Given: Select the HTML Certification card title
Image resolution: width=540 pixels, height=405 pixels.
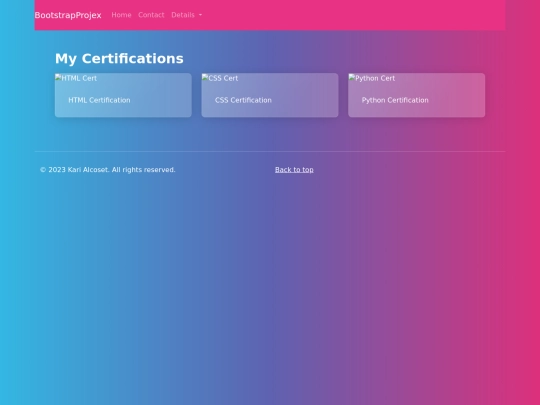Looking at the screenshot, I should [x=99, y=100].
